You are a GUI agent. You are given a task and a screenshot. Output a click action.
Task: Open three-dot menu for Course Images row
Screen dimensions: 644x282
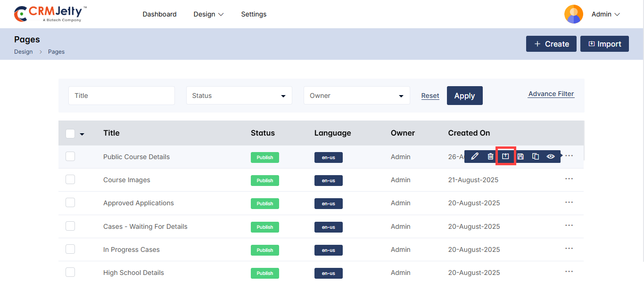point(569,179)
